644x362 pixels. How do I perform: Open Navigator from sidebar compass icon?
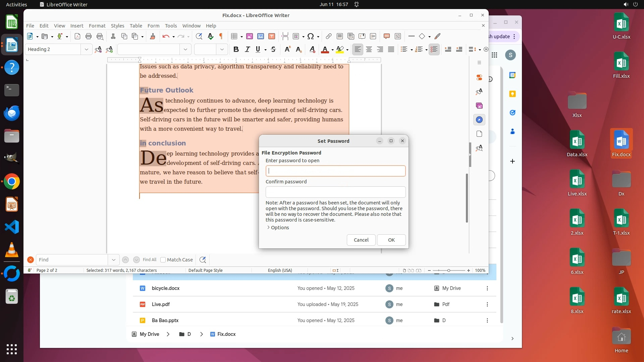tap(479, 120)
